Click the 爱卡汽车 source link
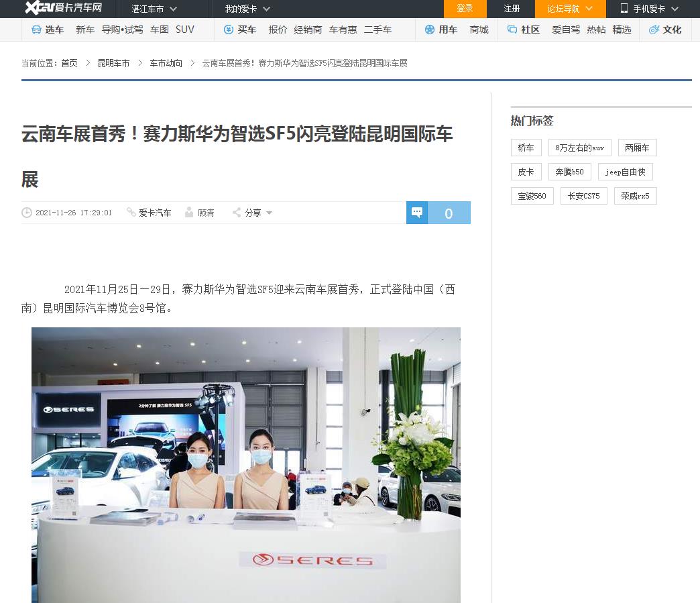Viewport: 700px width, 603px height. pos(155,213)
